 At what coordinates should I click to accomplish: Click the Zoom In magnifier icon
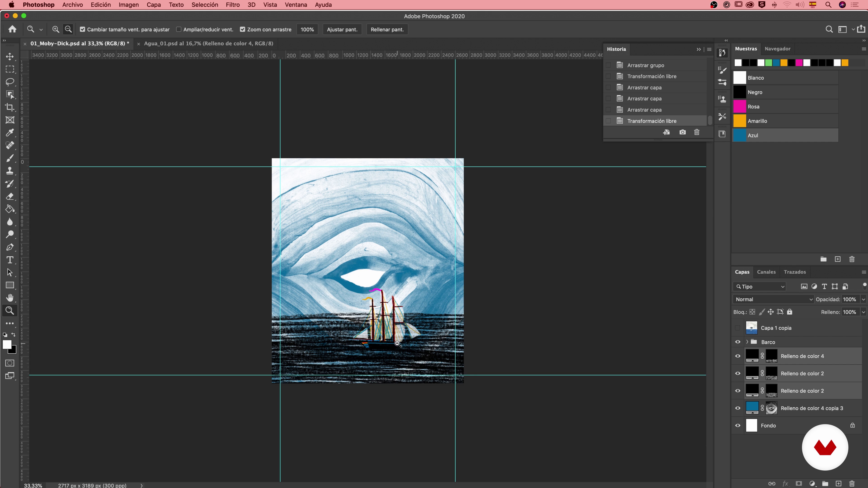(x=56, y=29)
